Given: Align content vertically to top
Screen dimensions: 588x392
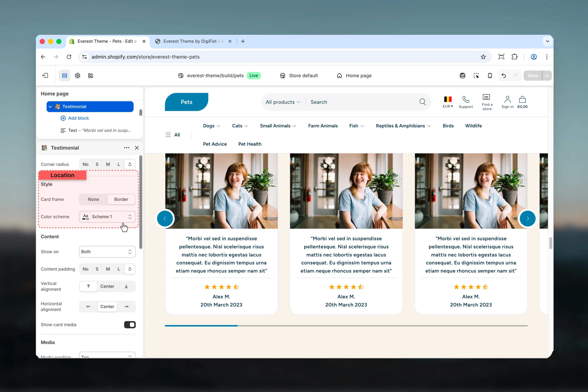Looking at the screenshot, I should click(x=88, y=286).
